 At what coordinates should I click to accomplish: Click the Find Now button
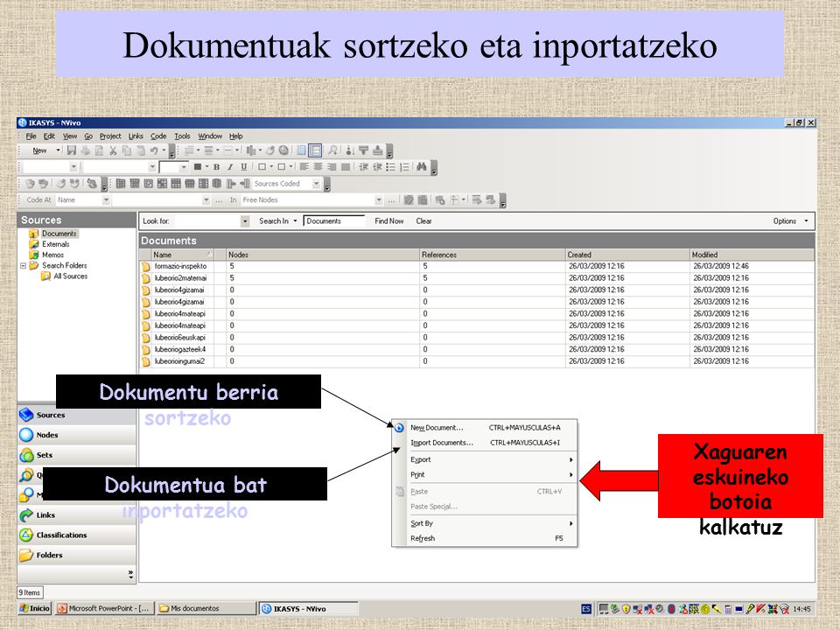388,221
